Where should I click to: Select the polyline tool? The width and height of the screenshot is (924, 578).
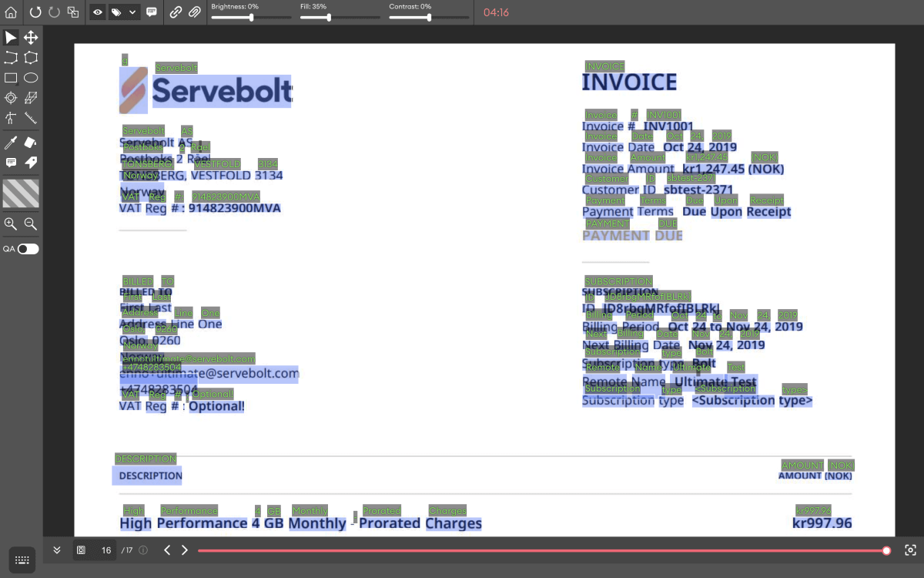coord(11,58)
